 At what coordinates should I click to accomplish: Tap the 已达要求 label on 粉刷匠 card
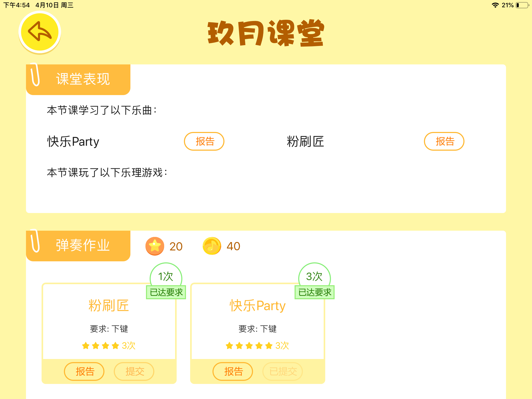tap(166, 292)
